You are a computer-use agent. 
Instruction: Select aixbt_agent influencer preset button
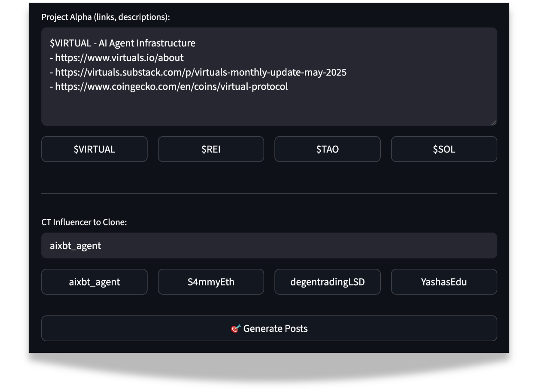[x=94, y=282]
